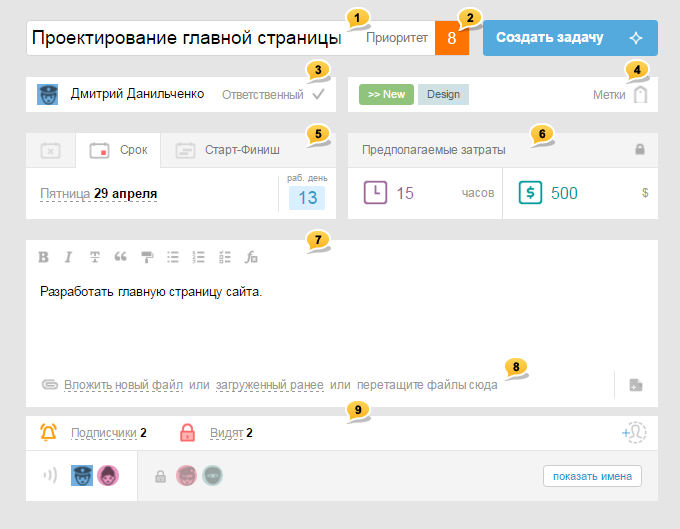The width and height of the screenshot is (680, 529).
Task: Click the Design tag
Action: pos(443,95)
